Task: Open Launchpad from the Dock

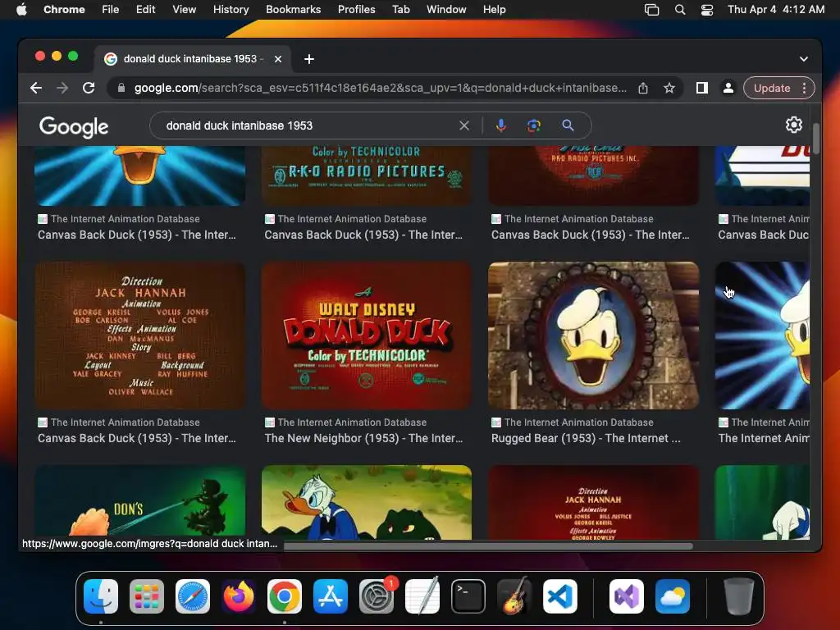Action: (x=147, y=596)
